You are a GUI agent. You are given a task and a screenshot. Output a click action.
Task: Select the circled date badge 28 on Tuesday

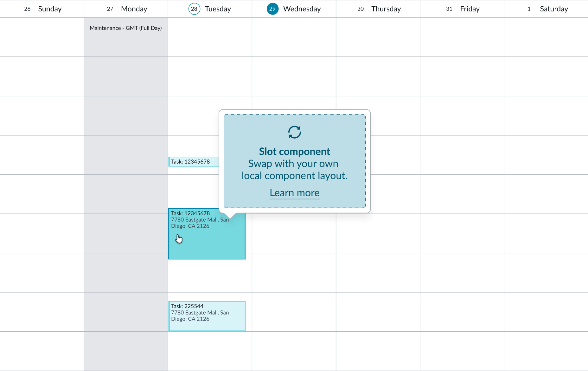pos(194,9)
